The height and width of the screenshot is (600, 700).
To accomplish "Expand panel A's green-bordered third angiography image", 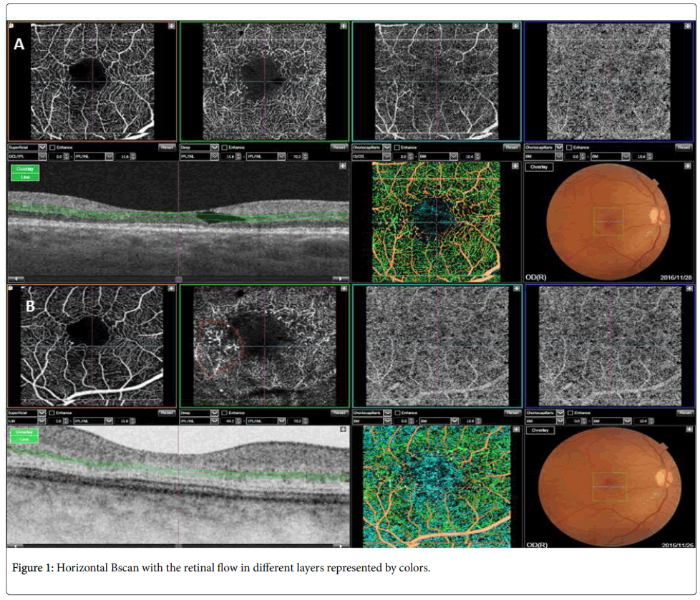I will pyautogui.click(x=515, y=26).
